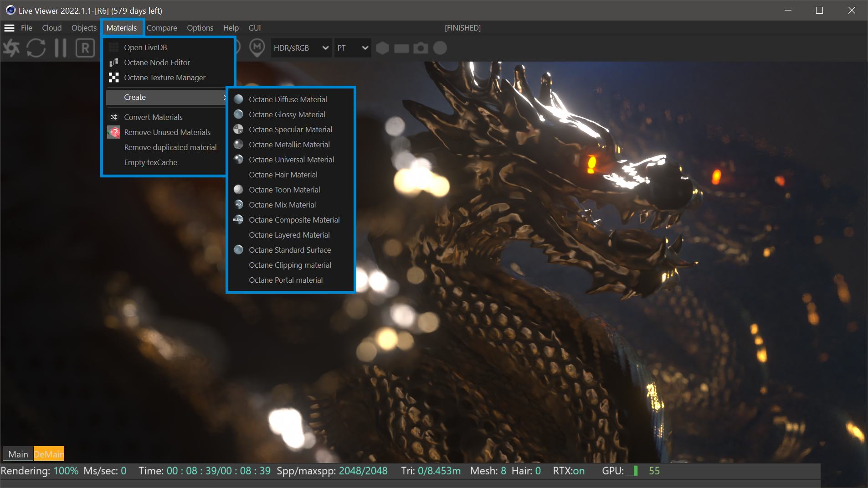Close the Live Viewer window
The width and height of the screenshot is (868, 488).
[852, 10]
